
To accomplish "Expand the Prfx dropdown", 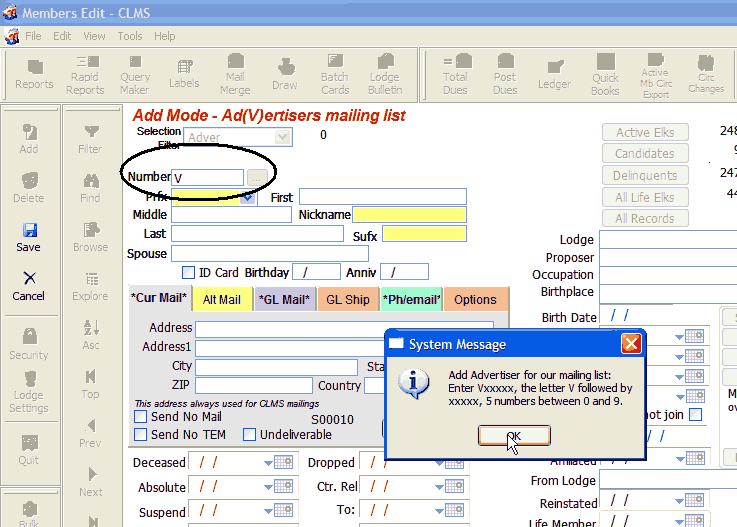I will pos(248,197).
